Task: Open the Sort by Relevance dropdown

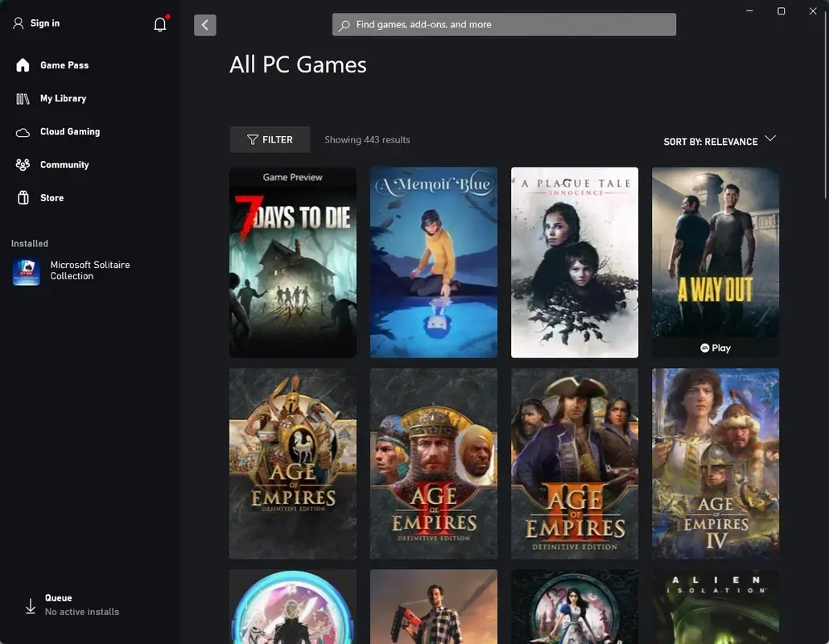Action: 718,141
